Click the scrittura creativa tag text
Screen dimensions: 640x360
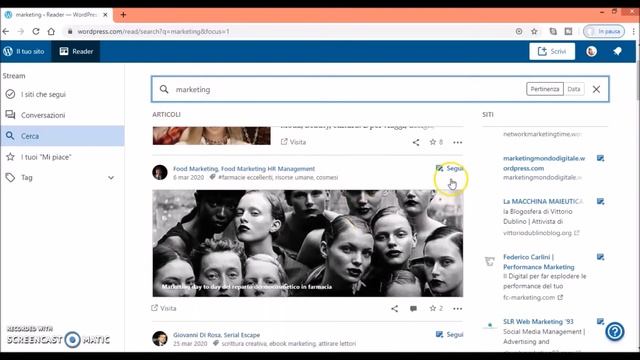coord(244,344)
